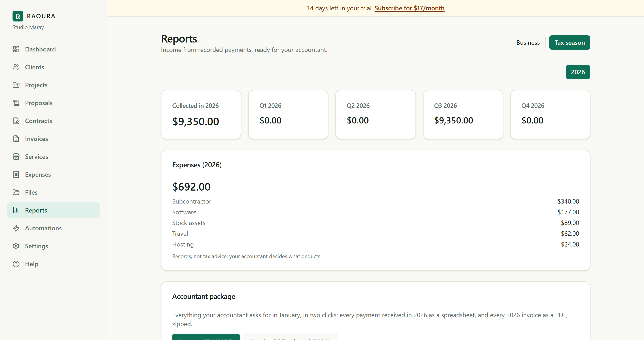The height and width of the screenshot is (340, 644).
Task: Open Help via the question mark icon
Action: tap(16, 264)
